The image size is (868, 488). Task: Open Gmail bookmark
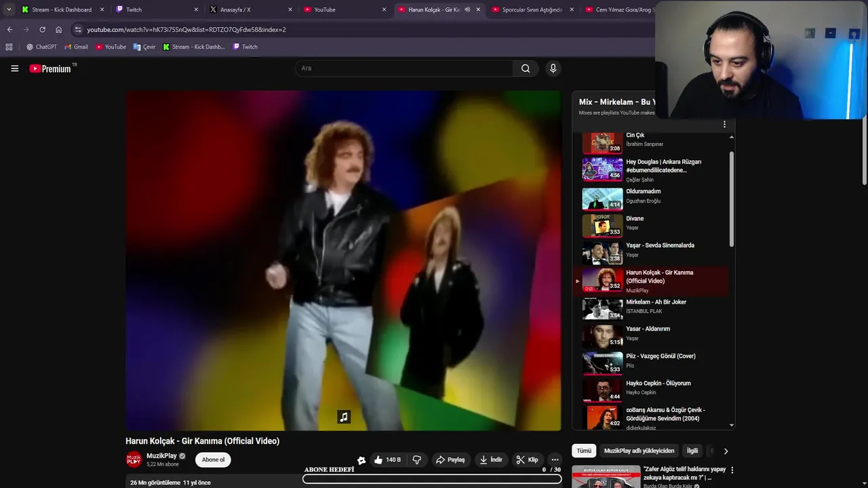point(76,47)
